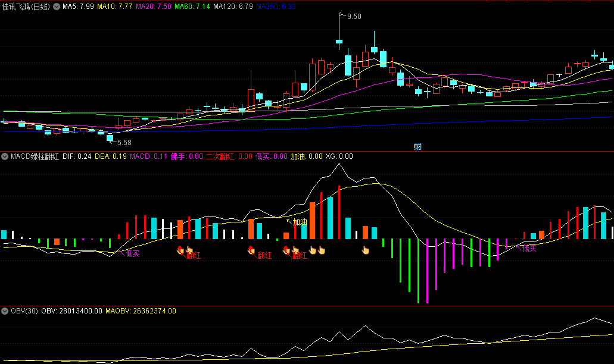614x364 pixels.
Task: Click the OBV: 28013400.00 value
Action: click(71, 311)
